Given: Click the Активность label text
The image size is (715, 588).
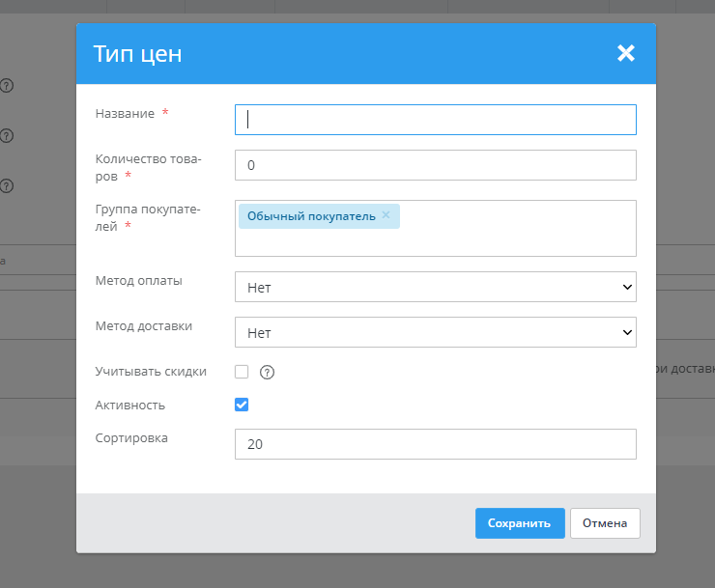Looking at the screenshot, I should 129,406.
